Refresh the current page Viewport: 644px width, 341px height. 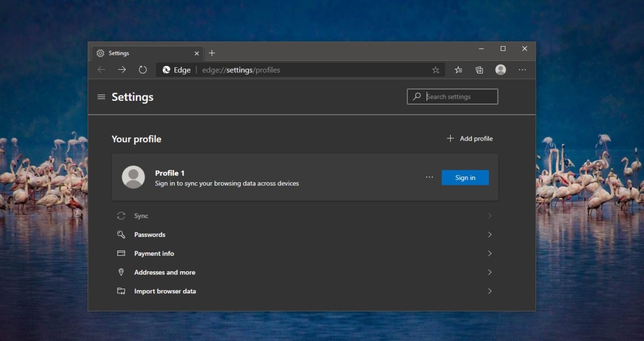pos(142,70)
